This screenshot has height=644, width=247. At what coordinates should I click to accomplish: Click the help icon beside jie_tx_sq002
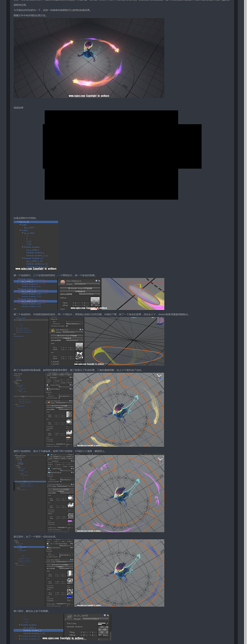pyautogui.click(x=105, y=615)
